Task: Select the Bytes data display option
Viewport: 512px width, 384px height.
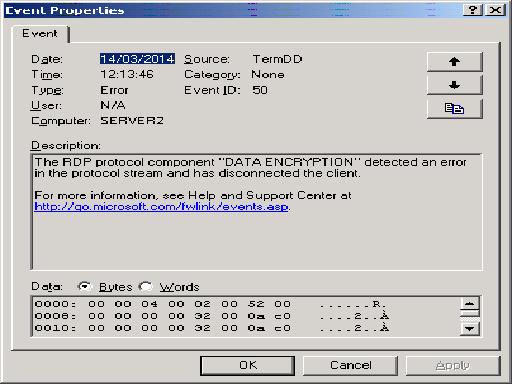Action: coord(104,287)
